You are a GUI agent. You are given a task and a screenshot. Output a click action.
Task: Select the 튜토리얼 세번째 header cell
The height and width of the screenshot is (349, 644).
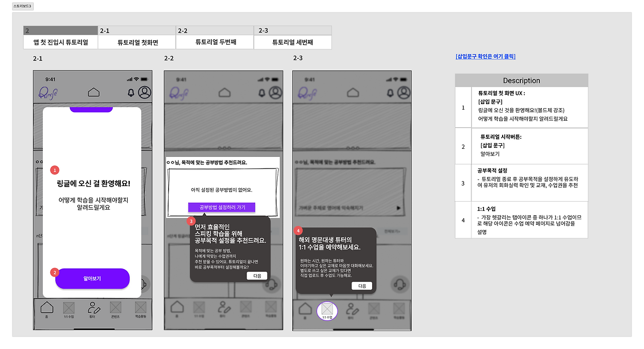[x=294, y=42]
